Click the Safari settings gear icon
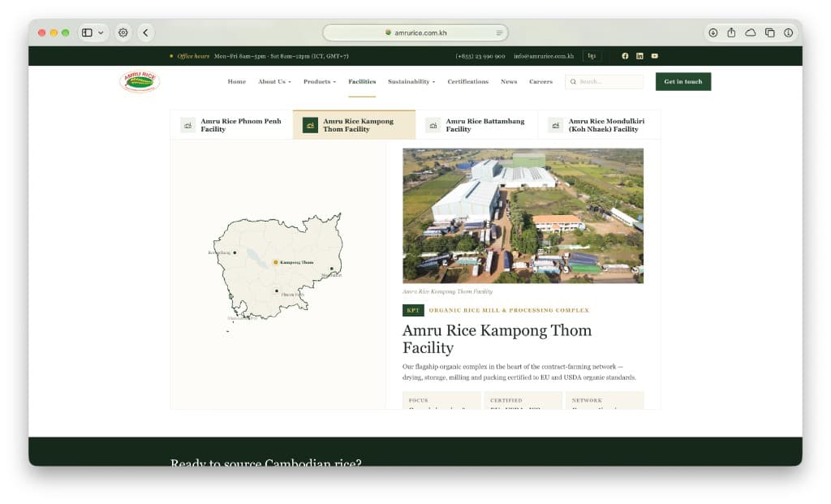The width and height of the screenshot is (831, 504). 123,32
